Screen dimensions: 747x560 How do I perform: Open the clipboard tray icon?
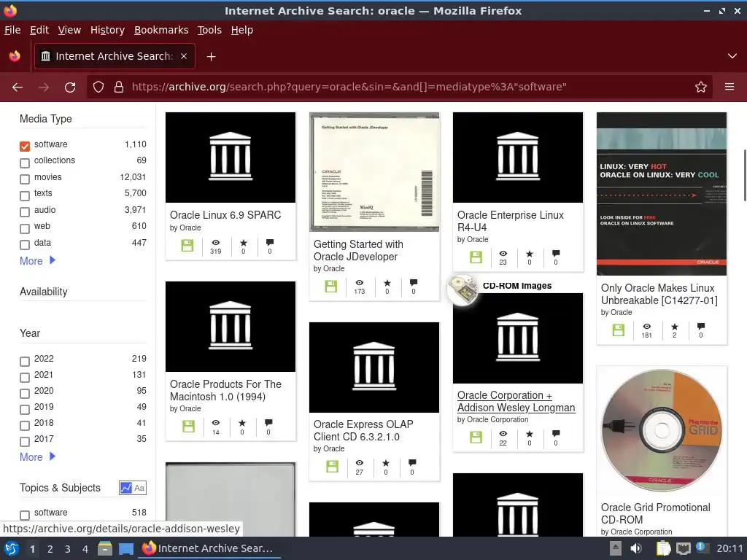663,548
